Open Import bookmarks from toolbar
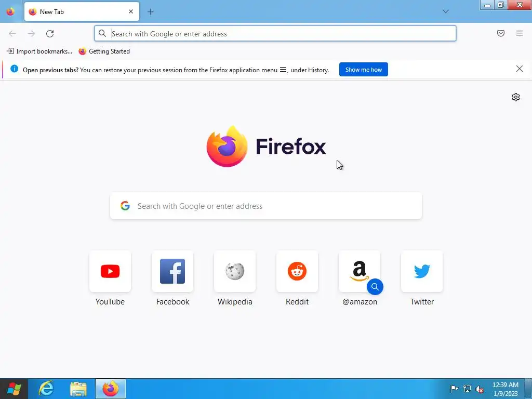This screenshot has height=399, width=532. pyautogui.click(x=39, y=51)
